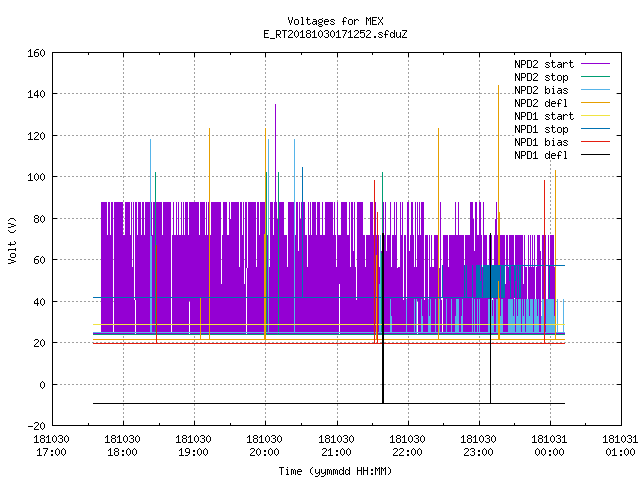Click the -20 y-axis tick label

click(36, 426)
